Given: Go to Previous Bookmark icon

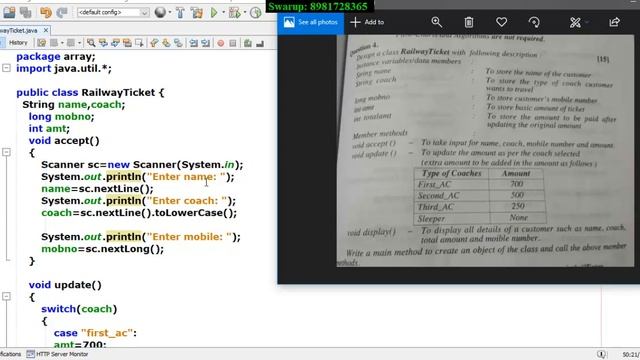Looking at the screenshot, I should (154, 43).
